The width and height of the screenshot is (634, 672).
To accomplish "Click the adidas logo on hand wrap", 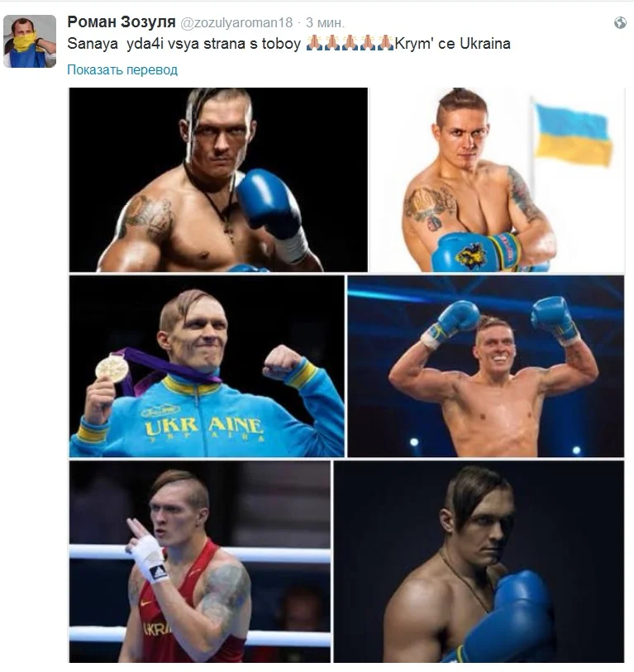I will coord(159,572).
